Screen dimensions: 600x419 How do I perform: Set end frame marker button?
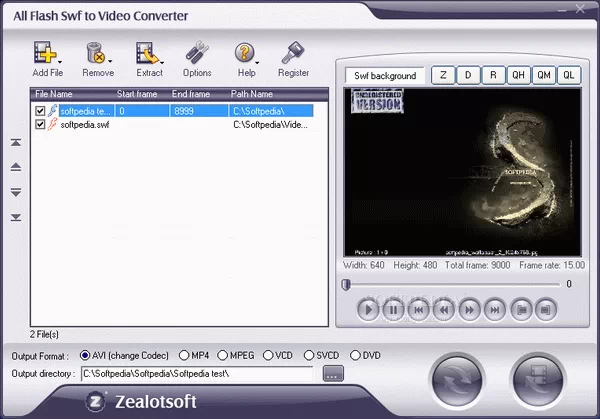546,310
